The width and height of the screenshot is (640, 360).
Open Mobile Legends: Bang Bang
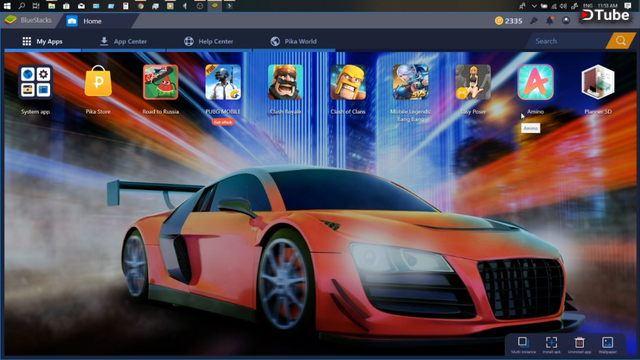point(410,82)
